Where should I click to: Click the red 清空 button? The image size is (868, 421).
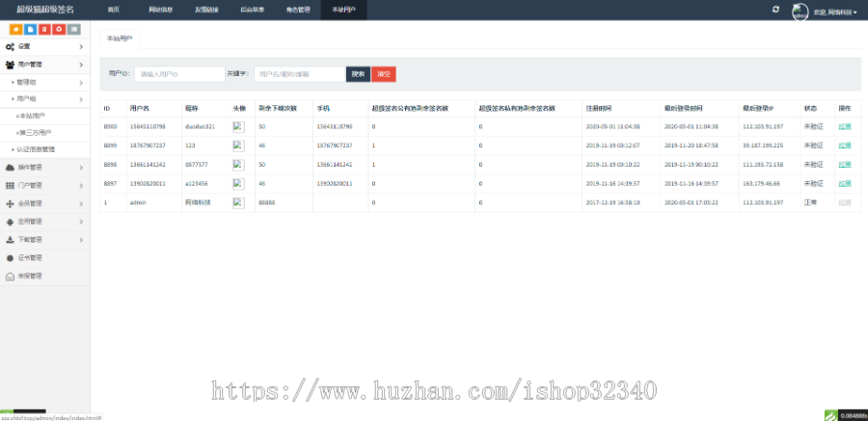383,73
